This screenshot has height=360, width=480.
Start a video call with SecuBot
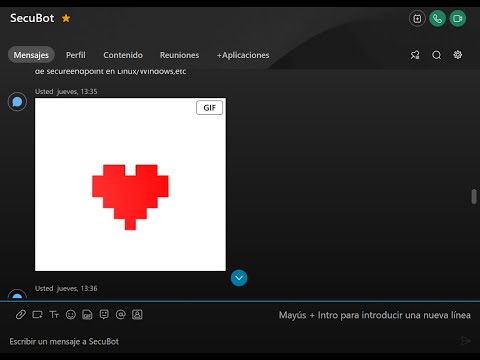pos(458,19)
